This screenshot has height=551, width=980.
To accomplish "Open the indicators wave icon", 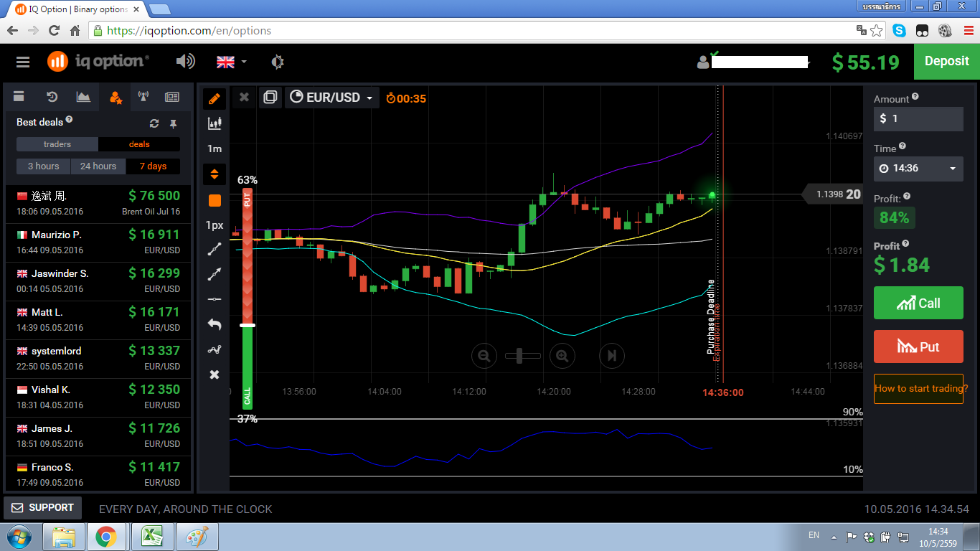I will coord(214,349).
